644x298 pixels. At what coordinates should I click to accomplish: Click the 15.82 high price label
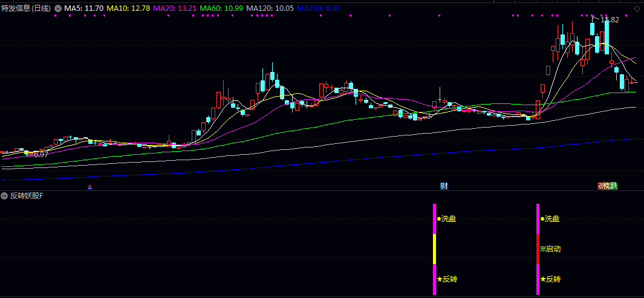click(610, 20)
